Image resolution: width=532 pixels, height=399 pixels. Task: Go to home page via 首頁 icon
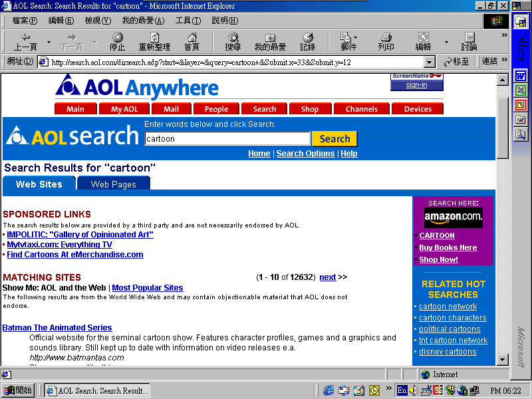(x=192, y=42)
